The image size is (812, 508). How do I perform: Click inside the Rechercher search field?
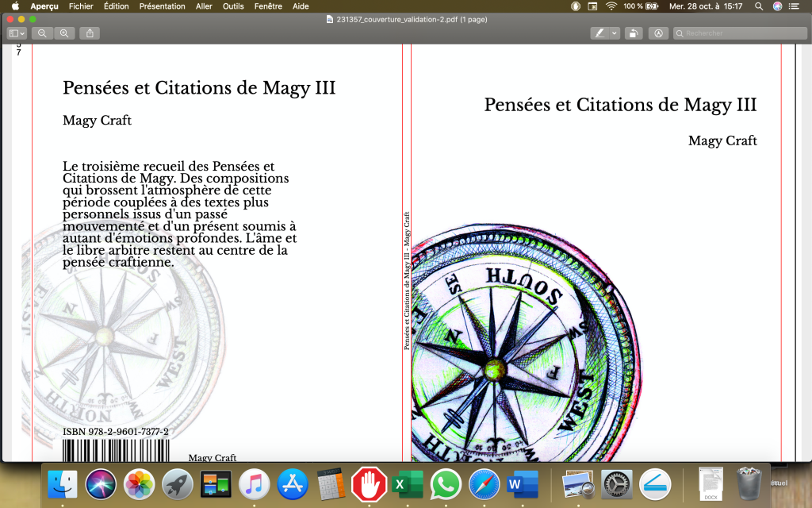point(739,33)
